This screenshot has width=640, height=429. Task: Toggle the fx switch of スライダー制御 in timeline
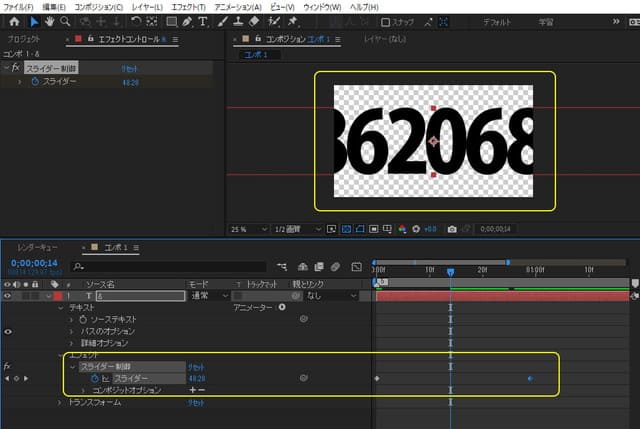pyautogui.click(x=7, y=367)
